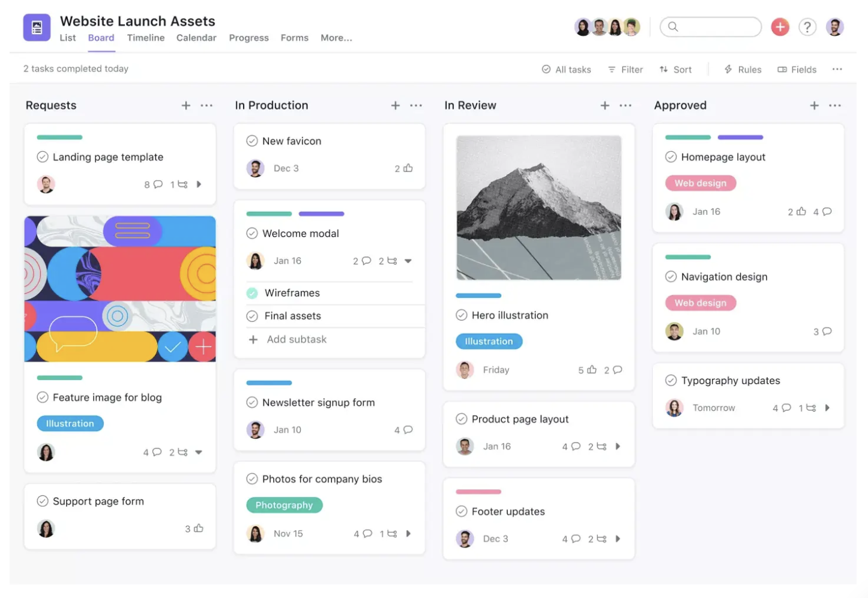The image size is (868, 598).
Task: Mark Homepage layout task complete
Action: [671, 157]
